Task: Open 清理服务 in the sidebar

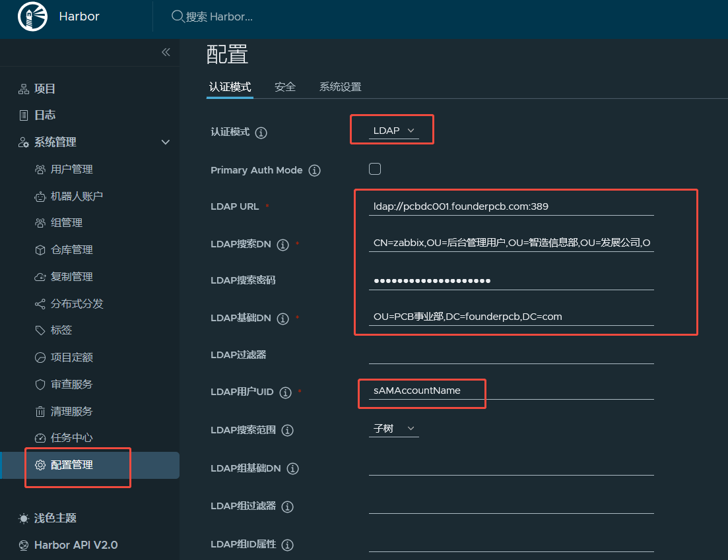Action: click(71, 412)
